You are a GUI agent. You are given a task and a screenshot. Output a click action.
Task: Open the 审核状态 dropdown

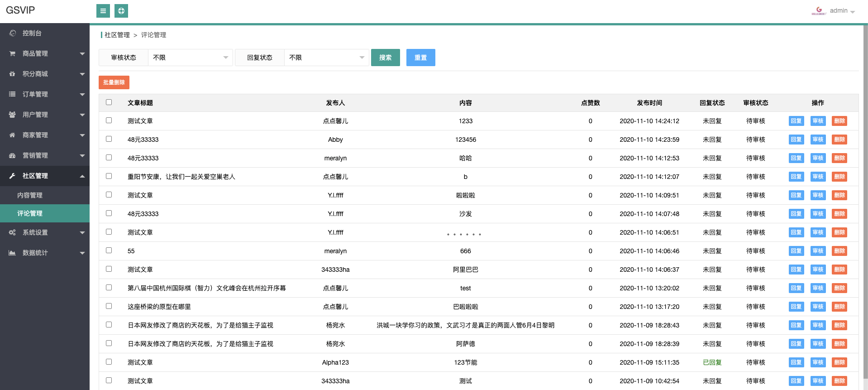191,58
